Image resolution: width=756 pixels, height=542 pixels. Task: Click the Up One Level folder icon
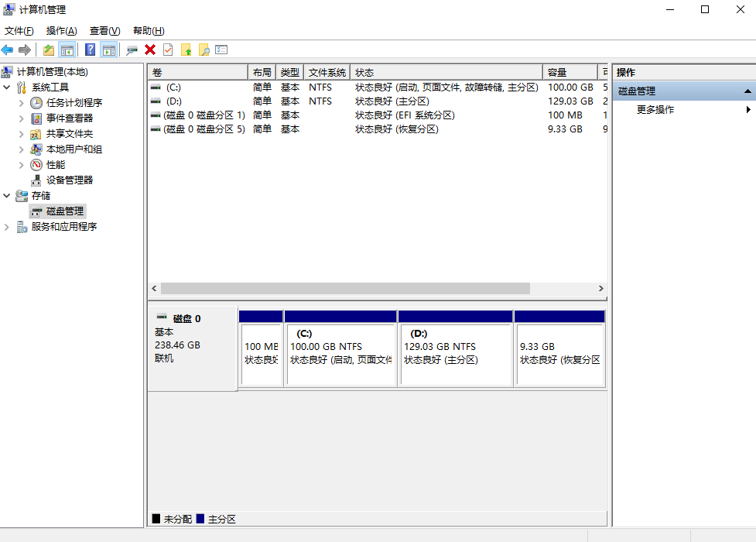coord(49,50)
